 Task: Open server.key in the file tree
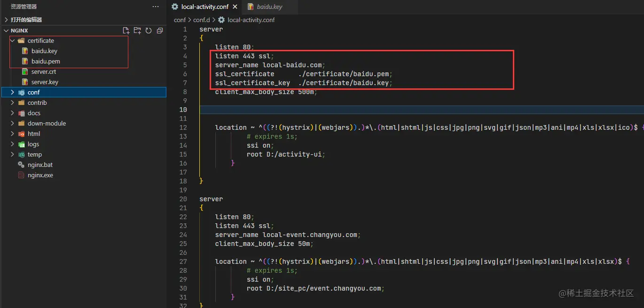click(45, 82)
